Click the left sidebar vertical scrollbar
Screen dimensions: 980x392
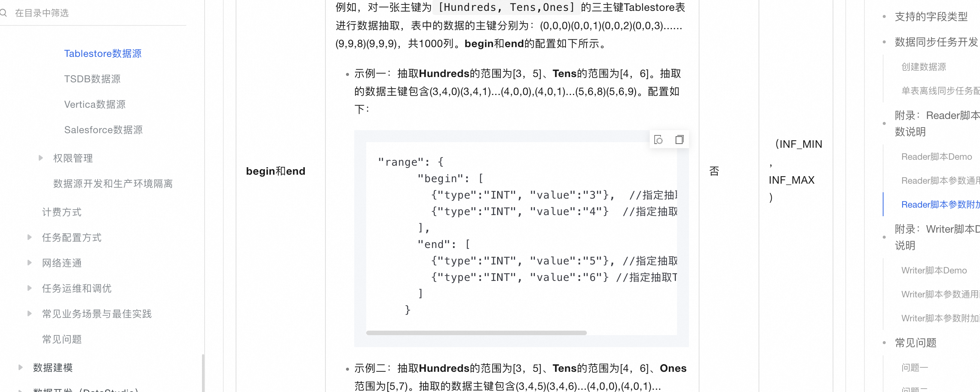(203, 373)
